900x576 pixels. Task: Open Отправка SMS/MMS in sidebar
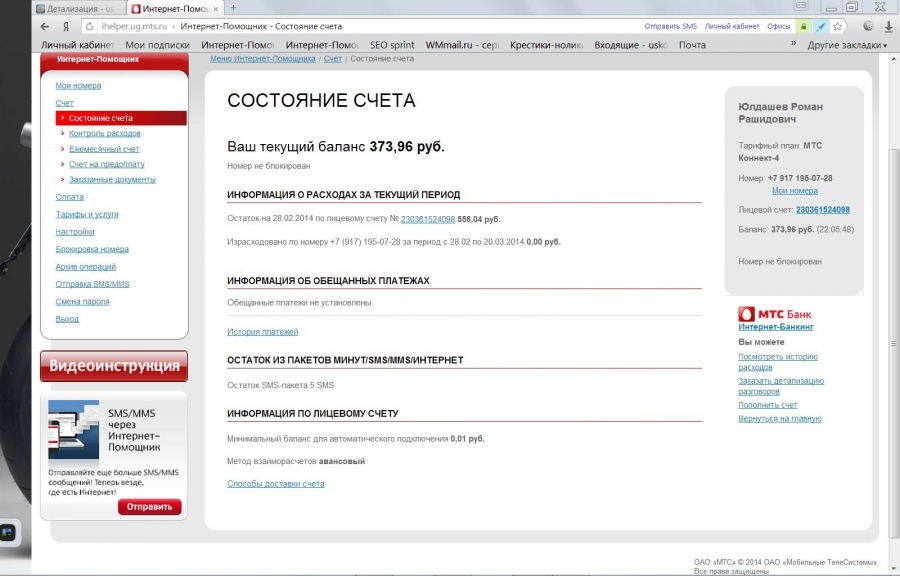92,284
